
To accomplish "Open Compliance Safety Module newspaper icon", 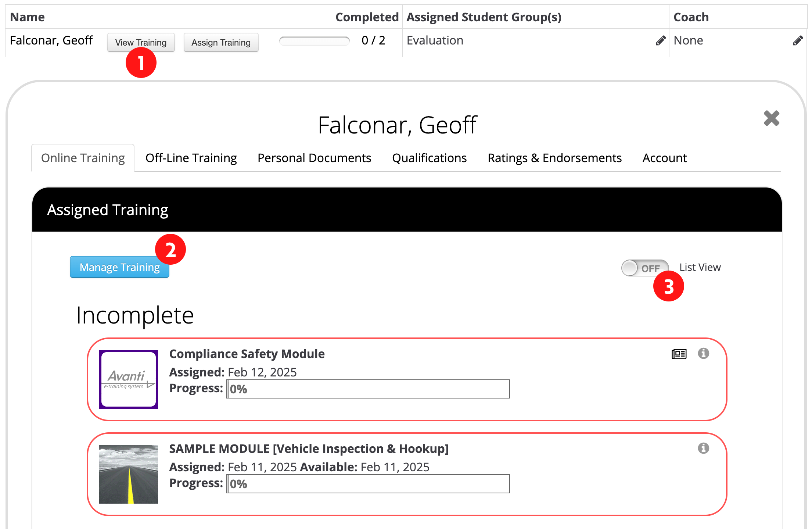I will (679, 354).
